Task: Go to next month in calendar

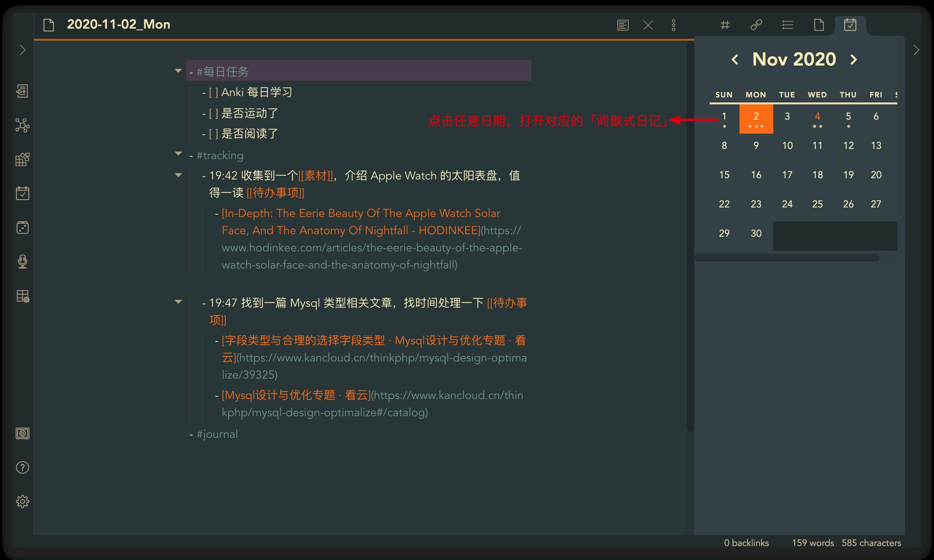Action: (x=853, y=59)
